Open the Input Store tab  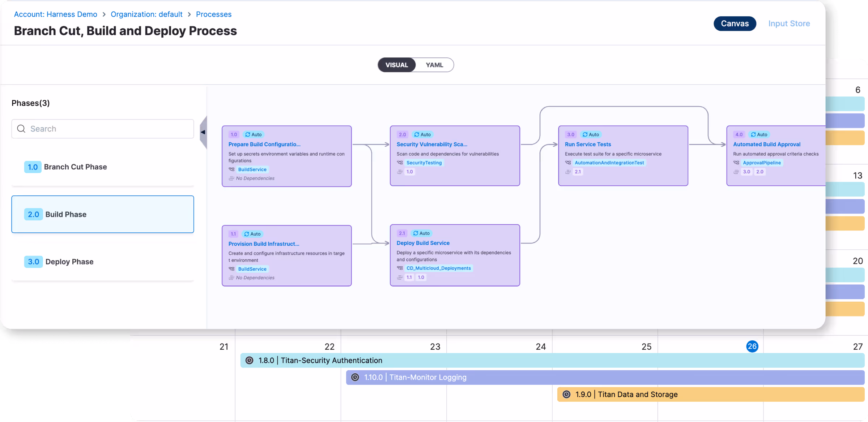click(x=789, y=23)
